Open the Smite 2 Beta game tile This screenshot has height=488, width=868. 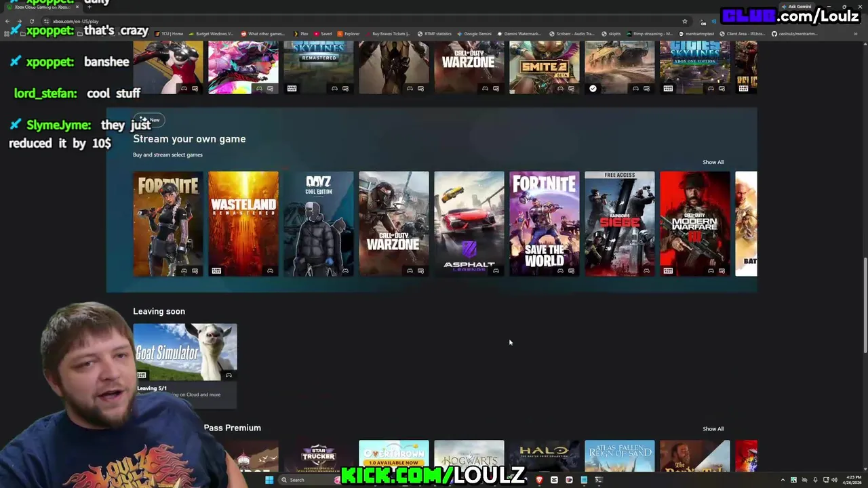544,67
